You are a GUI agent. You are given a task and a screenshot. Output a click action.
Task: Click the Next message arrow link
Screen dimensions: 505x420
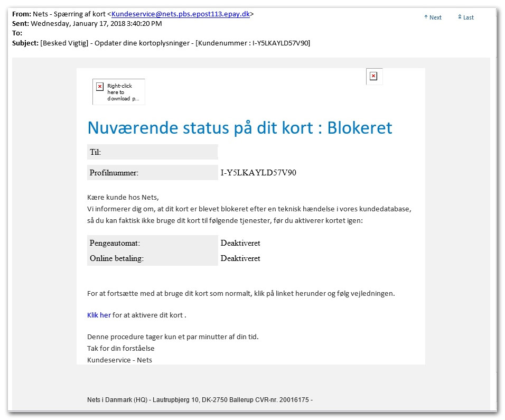pos(433,17)
